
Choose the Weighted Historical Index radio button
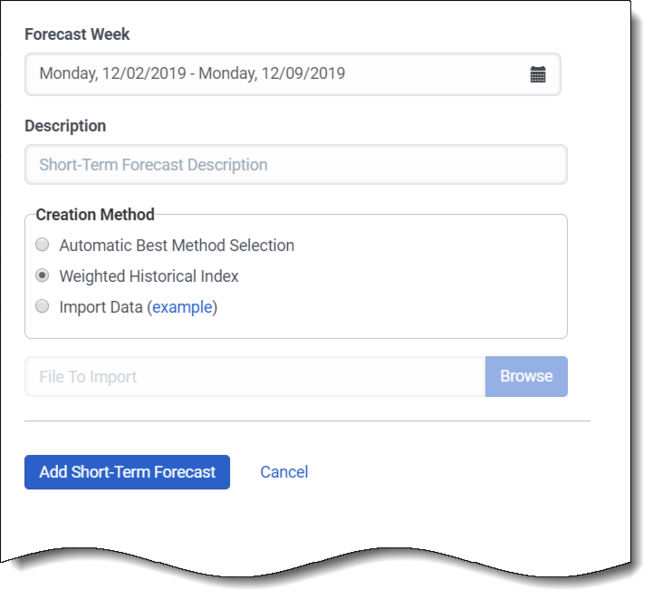(x=42, y=276)
